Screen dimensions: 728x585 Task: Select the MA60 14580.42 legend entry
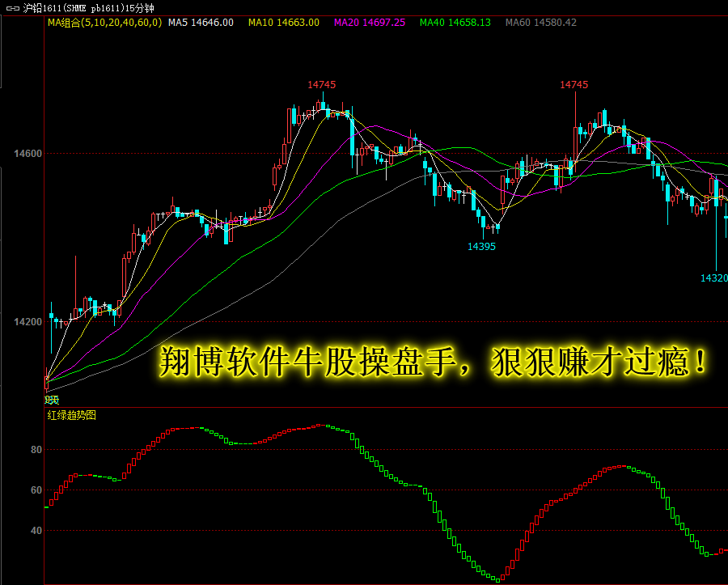pyautogui.click(x=541, y=23)
